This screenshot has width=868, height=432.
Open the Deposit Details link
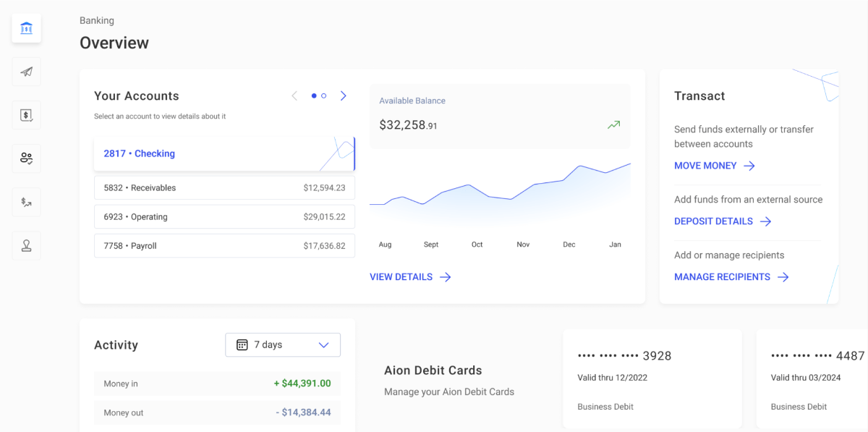723,221
